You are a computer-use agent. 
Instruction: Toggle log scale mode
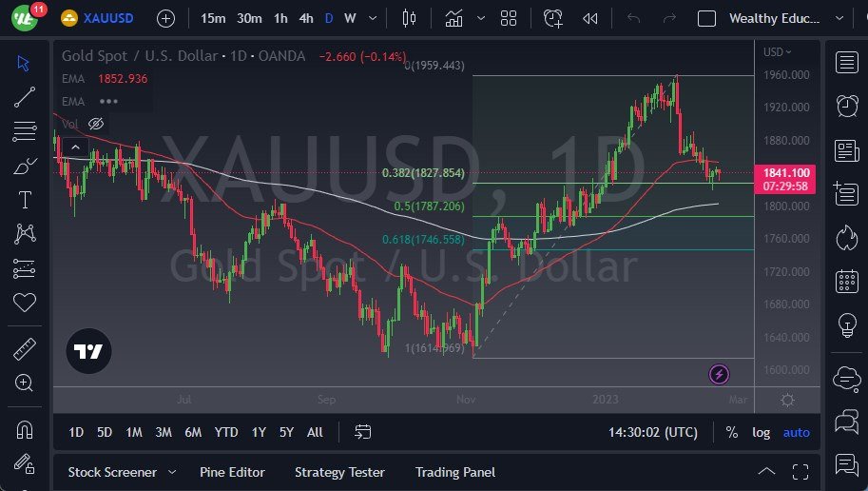(x=761, y=432)
